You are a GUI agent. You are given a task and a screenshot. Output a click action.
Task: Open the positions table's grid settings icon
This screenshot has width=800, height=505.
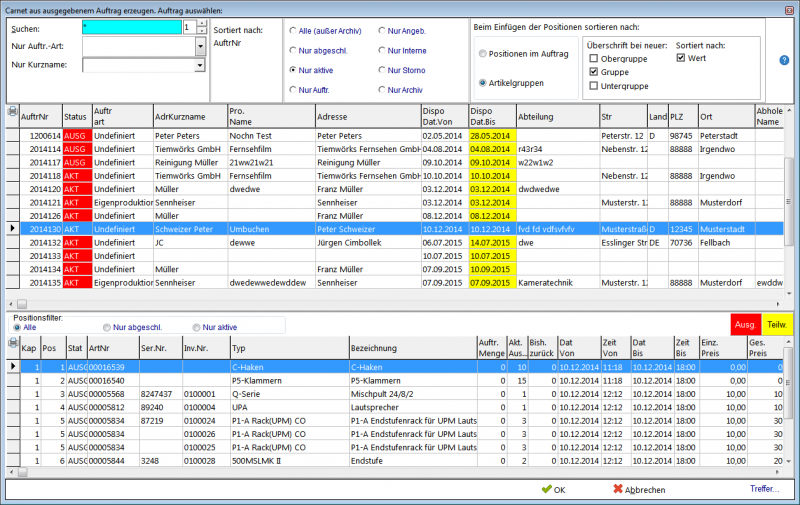(x=12, y=343)
